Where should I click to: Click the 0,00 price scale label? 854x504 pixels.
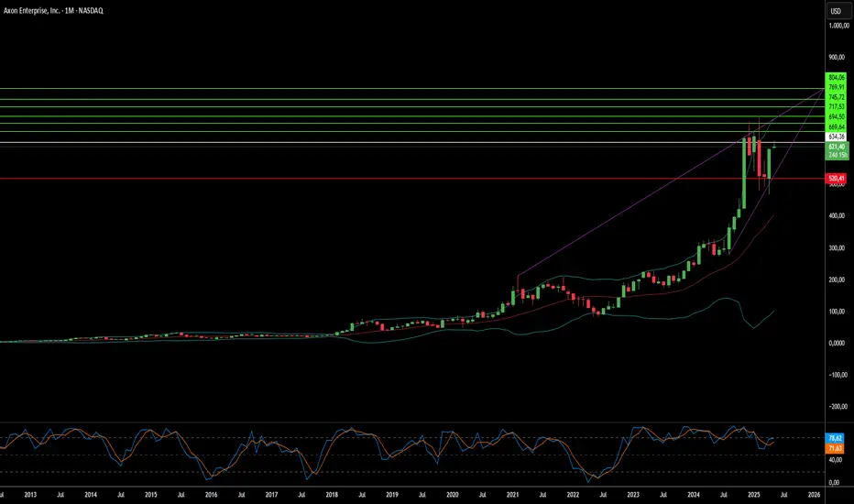pyautogui.click(x=837, y=343)
